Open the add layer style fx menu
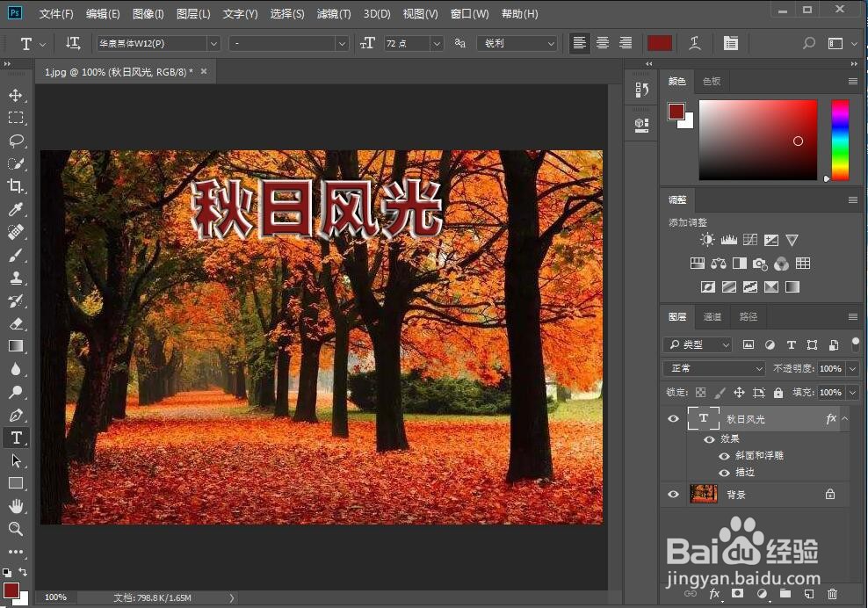Image resolution: width=868 pixels, height=608 pixels. tap(713, 595)
